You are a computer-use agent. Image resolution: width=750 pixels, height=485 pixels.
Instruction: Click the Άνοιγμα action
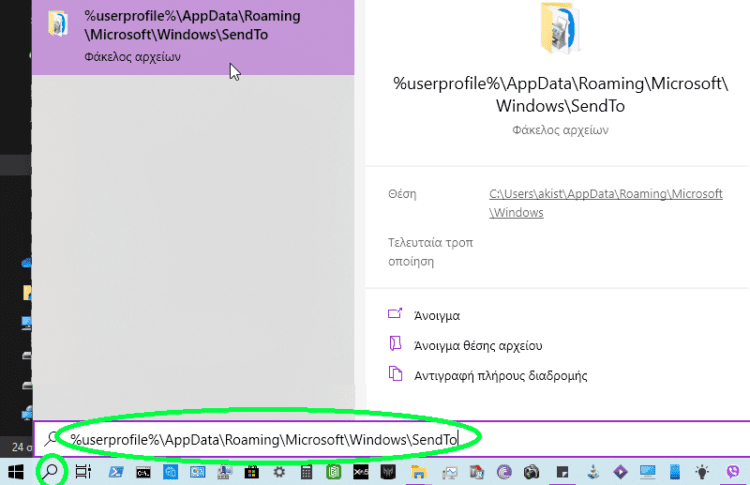pos(437,316)
